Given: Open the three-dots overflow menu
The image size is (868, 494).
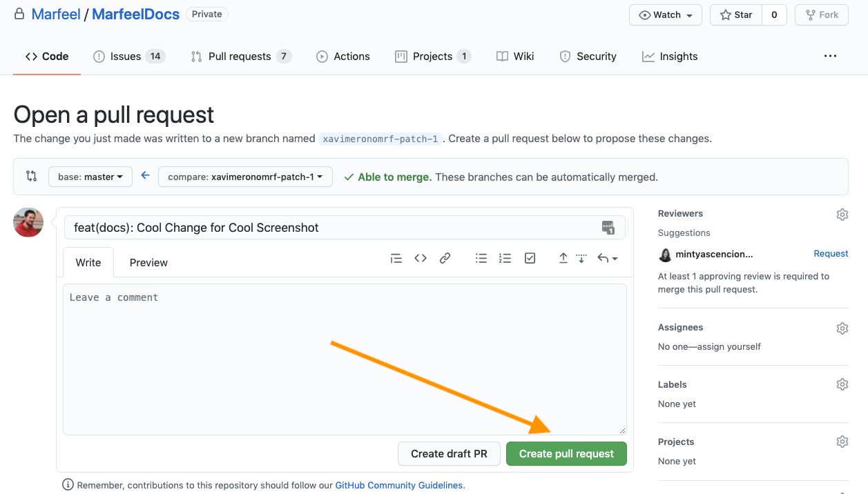Looking at the screenshot, I should (830, 57).
